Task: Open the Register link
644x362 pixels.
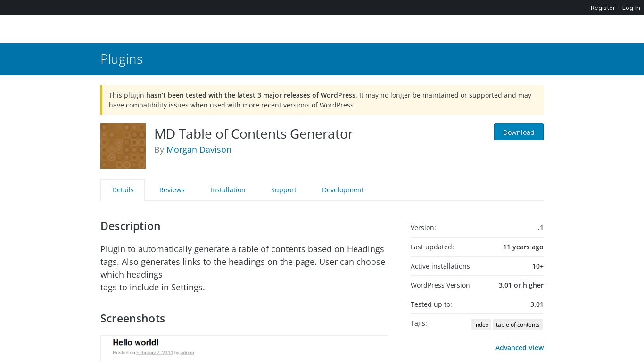Action: [603, 8]
